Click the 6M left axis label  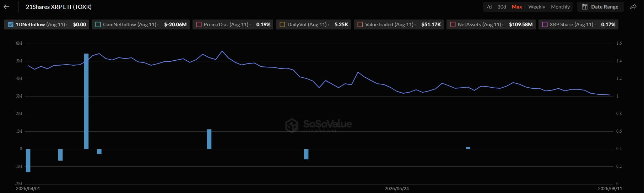tap(19, 43)
